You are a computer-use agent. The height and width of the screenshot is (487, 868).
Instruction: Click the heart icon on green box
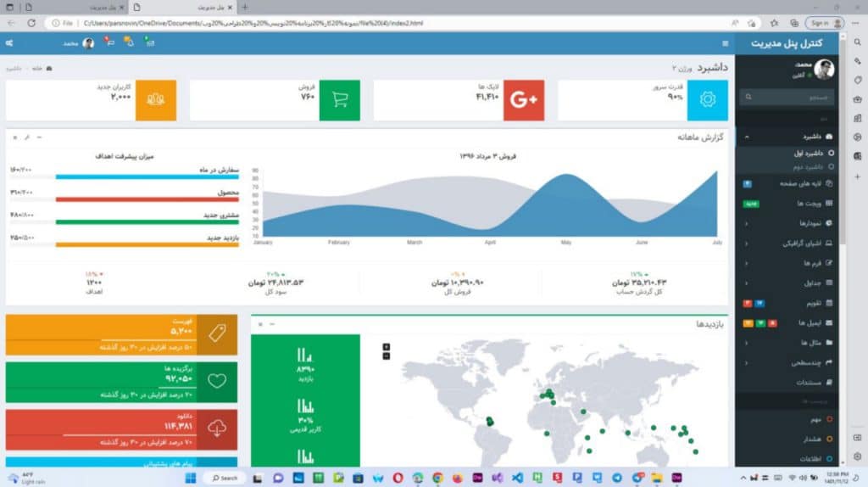[x=217, y=382]
